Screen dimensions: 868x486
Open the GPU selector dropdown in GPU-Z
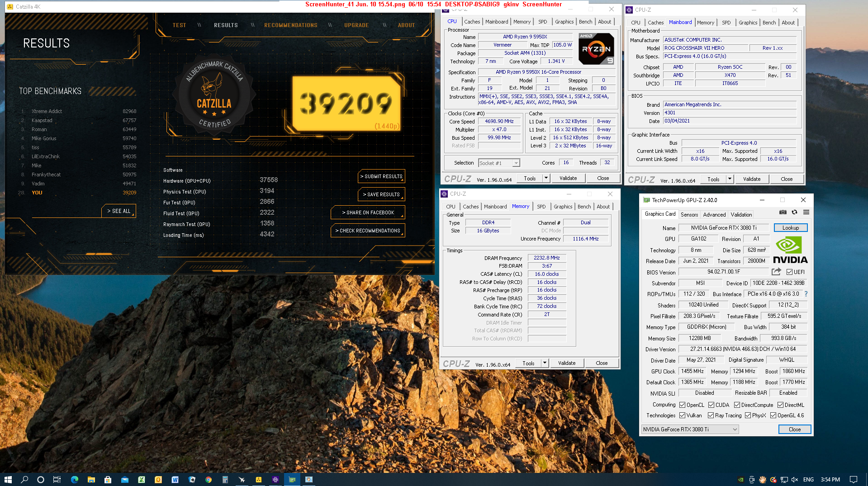(x=690, y=429)
